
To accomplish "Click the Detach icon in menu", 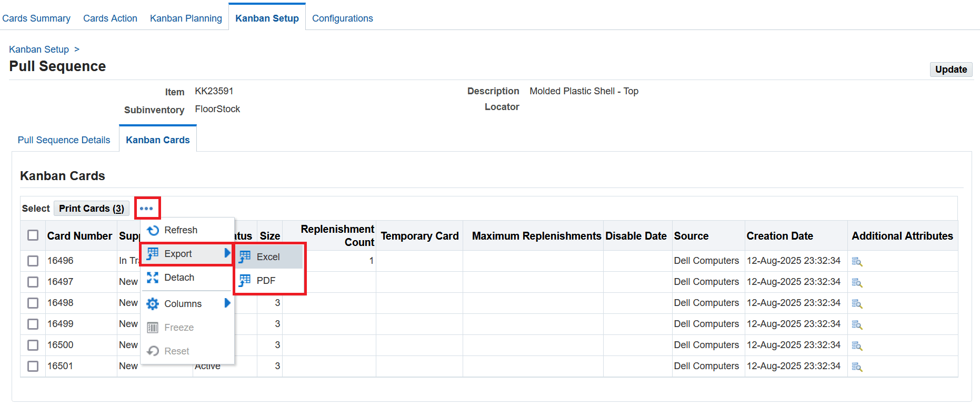I will [x=153, y=278].
